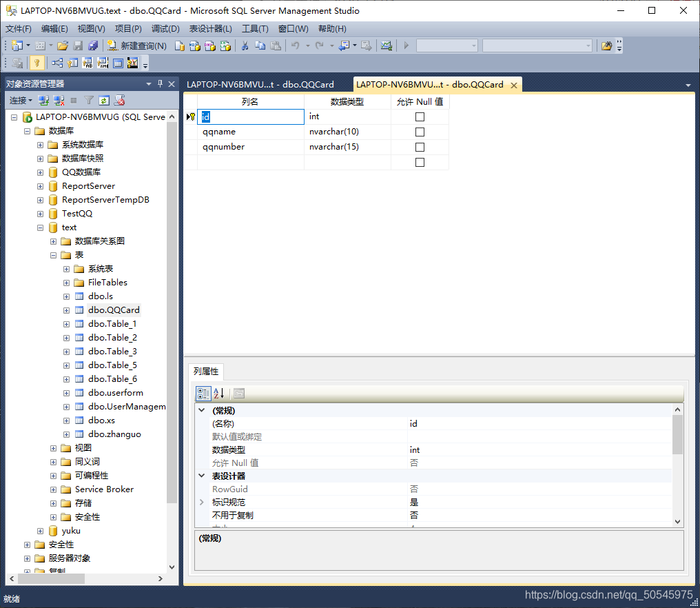This screenshot has width=700, height=608.
Task: Click the Manage Spatial Indexes icon
Action: [132, 63]
